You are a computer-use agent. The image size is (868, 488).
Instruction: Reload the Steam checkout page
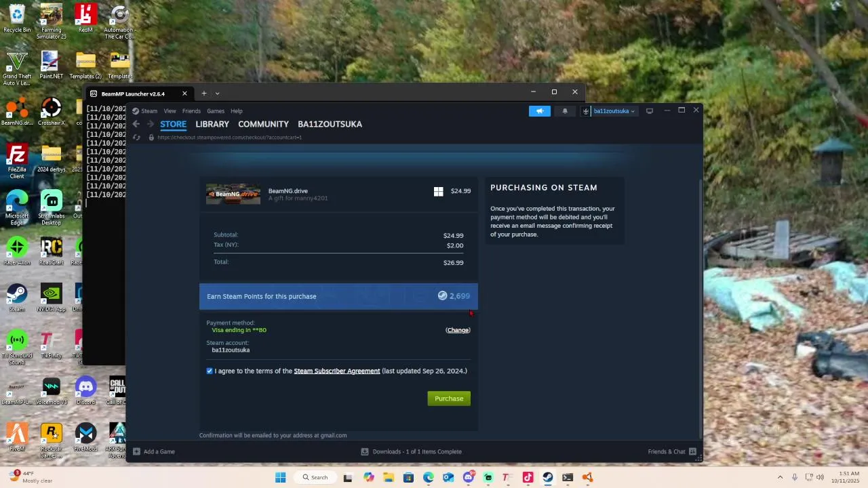pyautogui.click(x=136, y=138)
